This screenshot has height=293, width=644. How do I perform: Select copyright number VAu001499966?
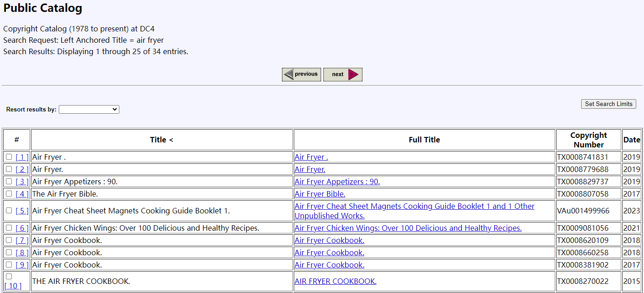click(583, 211)
